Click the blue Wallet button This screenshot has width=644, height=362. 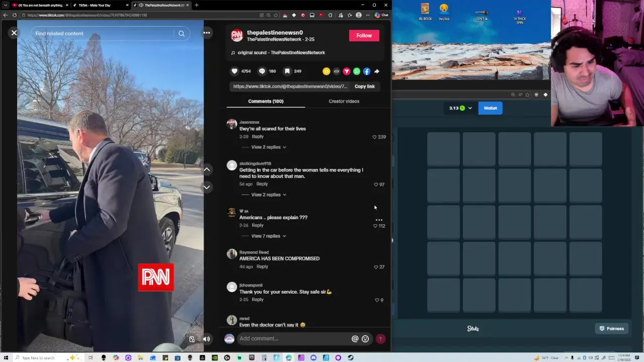[491, 108]
